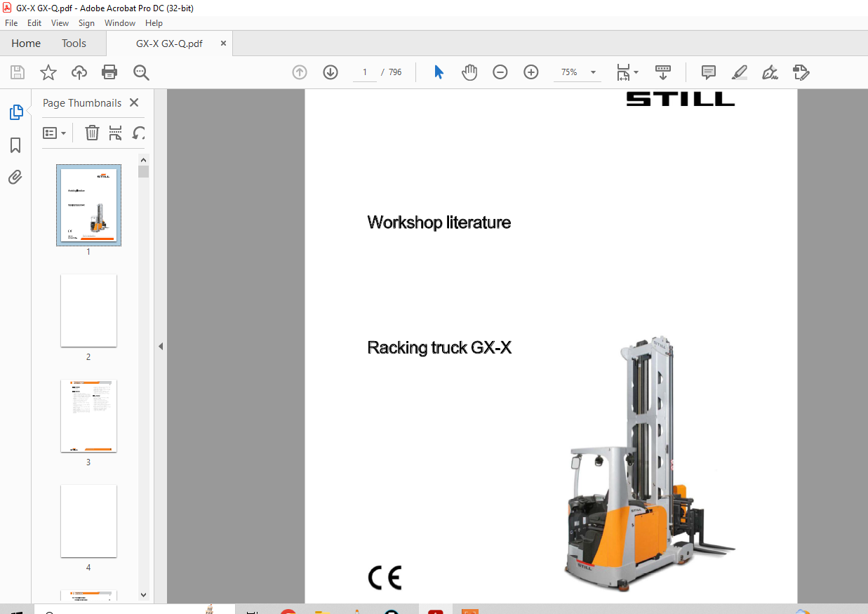
Task: Select the GX-X GX-Q.pdf document tab
Action: (169, 44)
